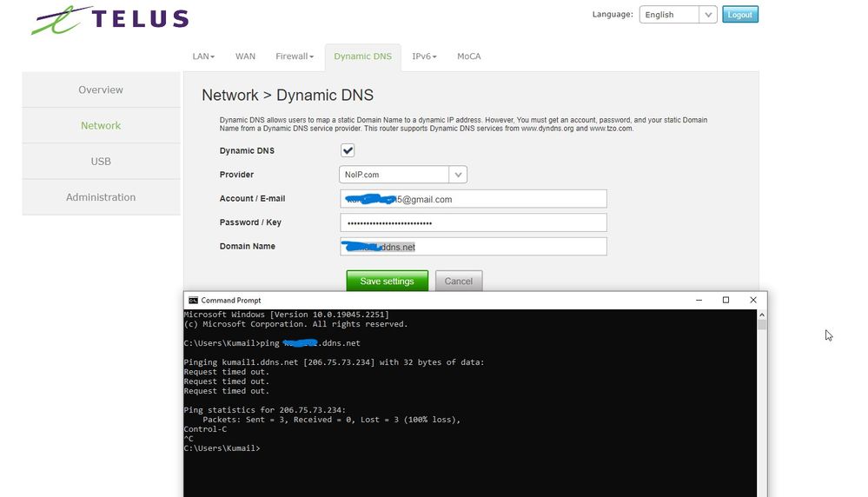This screenshot has width=868, height=497.
Task: Open the Firewall dropdown menu
Action: click(x=294, y=56)
